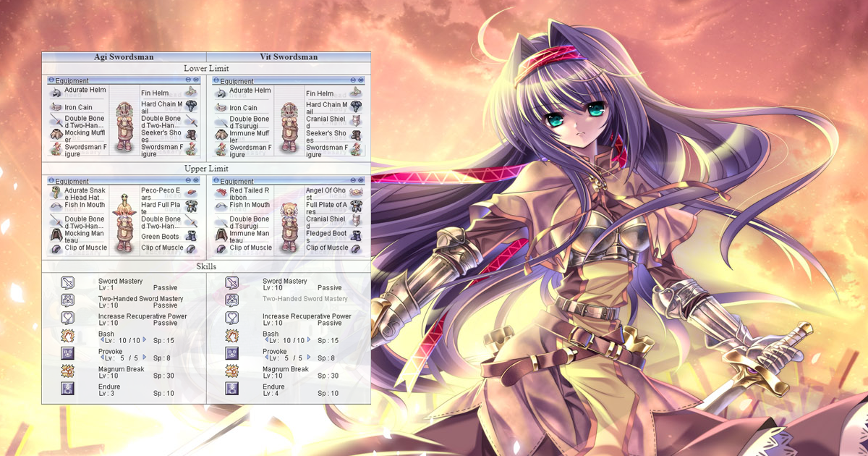This screenshot has height=456, width=868.
Task: Click the Vit column Provoke skill icon
Action: point(232,353)
